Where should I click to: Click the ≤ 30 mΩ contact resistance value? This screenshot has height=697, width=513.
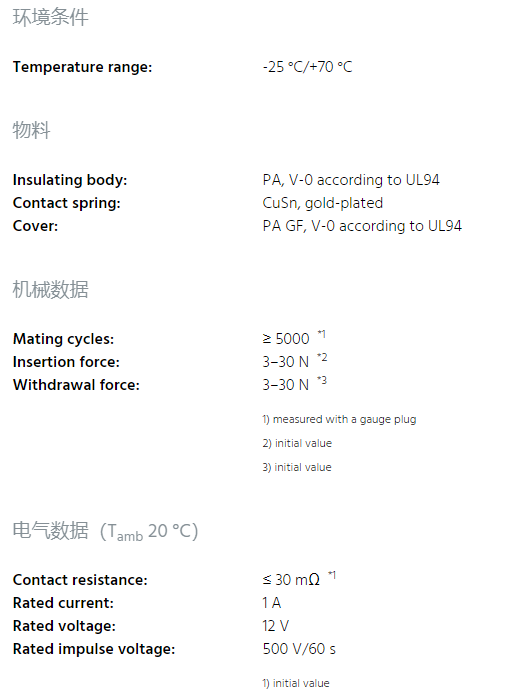291,580
